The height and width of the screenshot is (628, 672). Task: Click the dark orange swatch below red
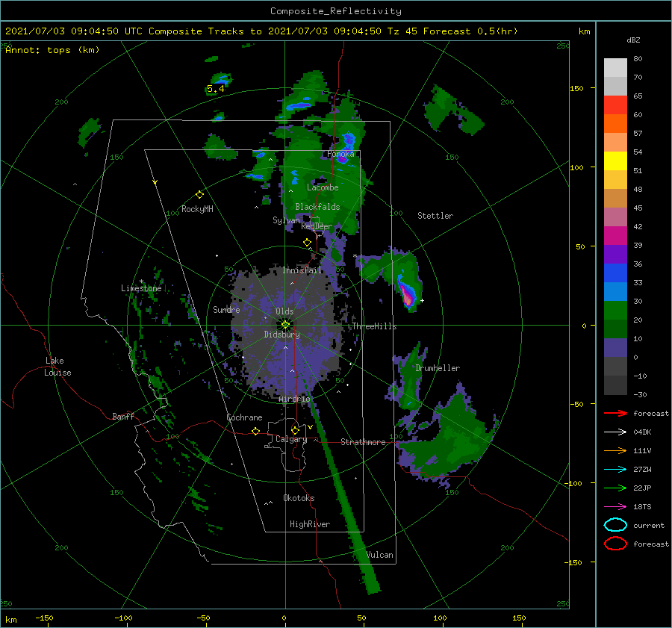615,123
